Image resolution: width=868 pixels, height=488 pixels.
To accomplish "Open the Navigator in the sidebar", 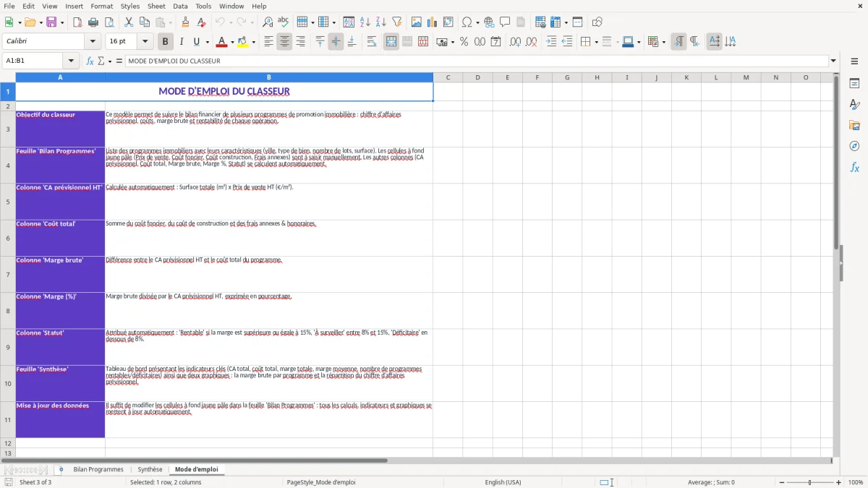I will [854, 146].
